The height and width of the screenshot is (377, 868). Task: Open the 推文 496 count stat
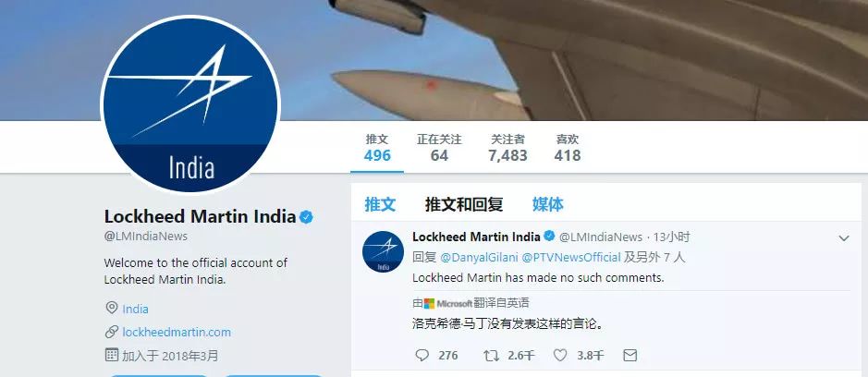[x=377, y=148]
